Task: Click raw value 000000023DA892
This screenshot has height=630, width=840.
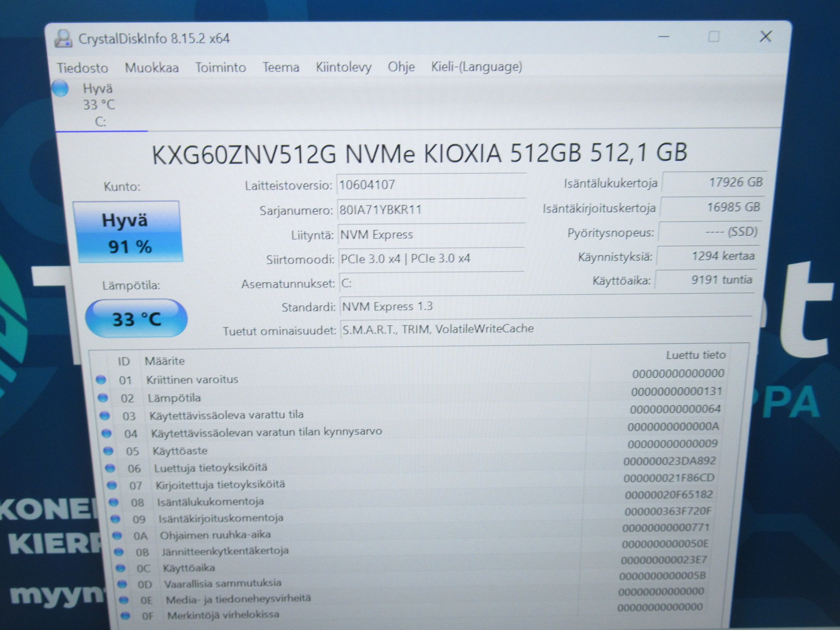Action: 670,461
